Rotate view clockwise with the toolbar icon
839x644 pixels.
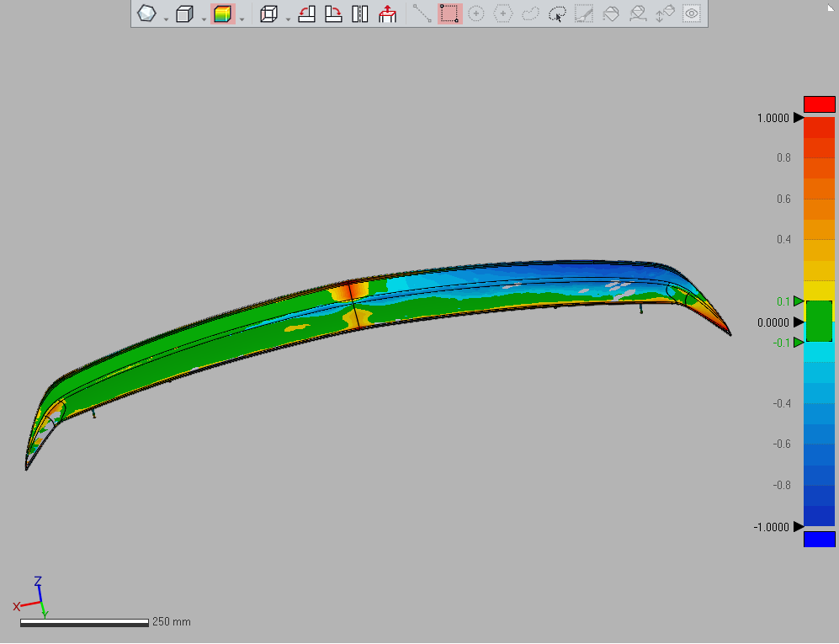point(334,13)
